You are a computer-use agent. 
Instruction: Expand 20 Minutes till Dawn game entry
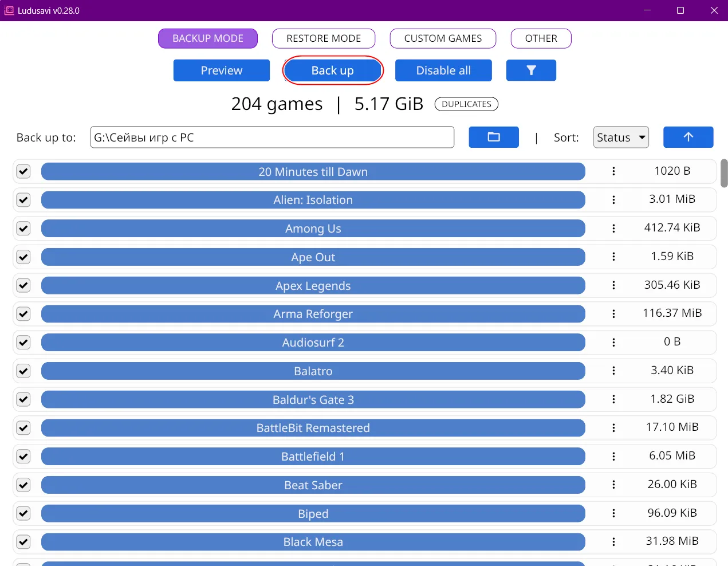(x=313, y=171)
